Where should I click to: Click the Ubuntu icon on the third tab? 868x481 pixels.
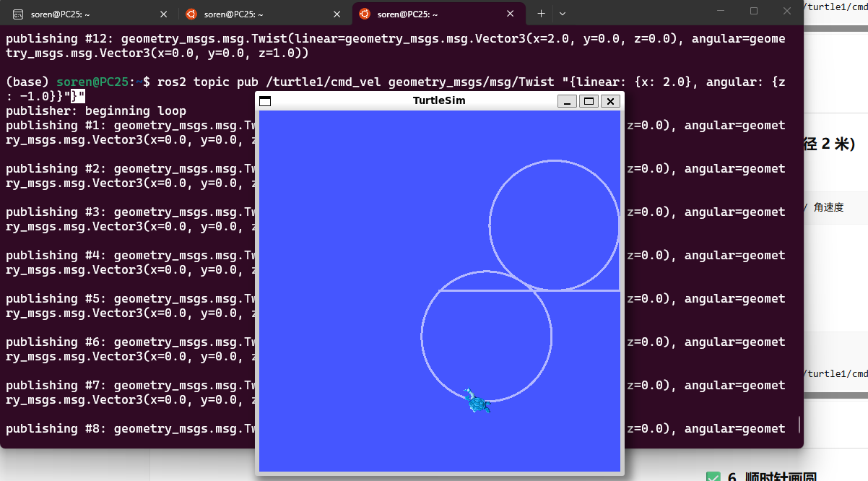(365, 14)
